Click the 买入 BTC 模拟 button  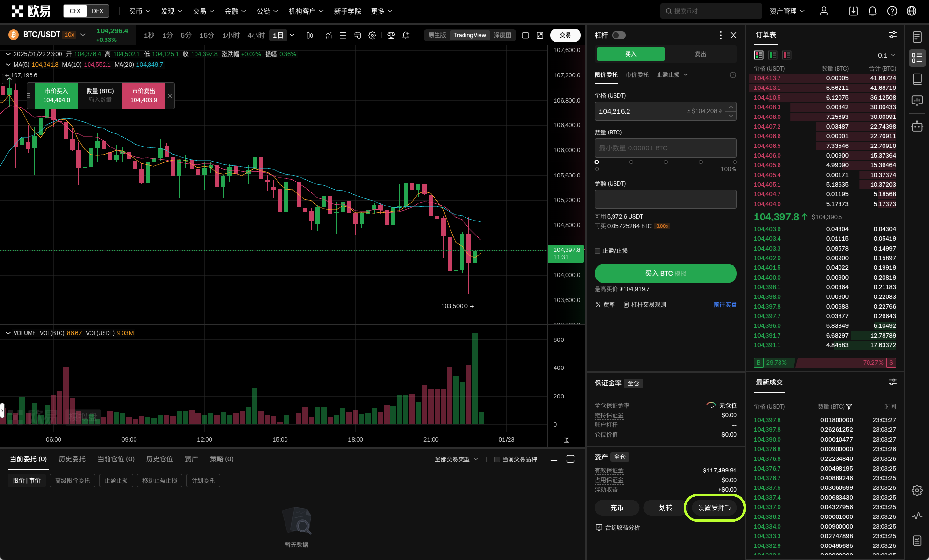point(665,274)
